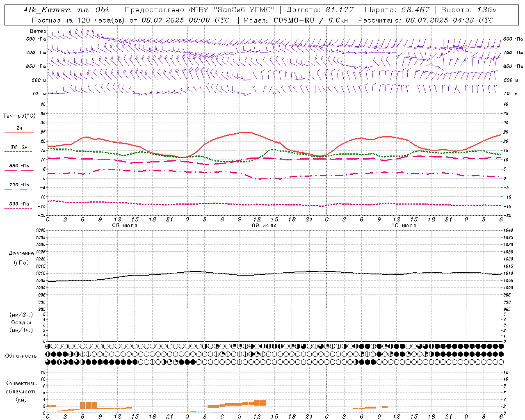Screen dimensions: 525x420
Task: Click the Облачность panel label
Action: click(21, 356)
